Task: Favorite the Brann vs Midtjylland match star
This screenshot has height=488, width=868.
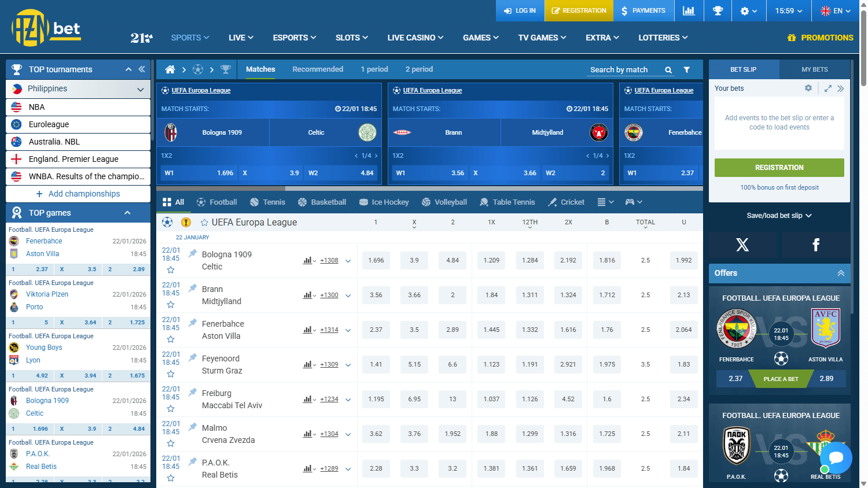Action: [171, 304]
